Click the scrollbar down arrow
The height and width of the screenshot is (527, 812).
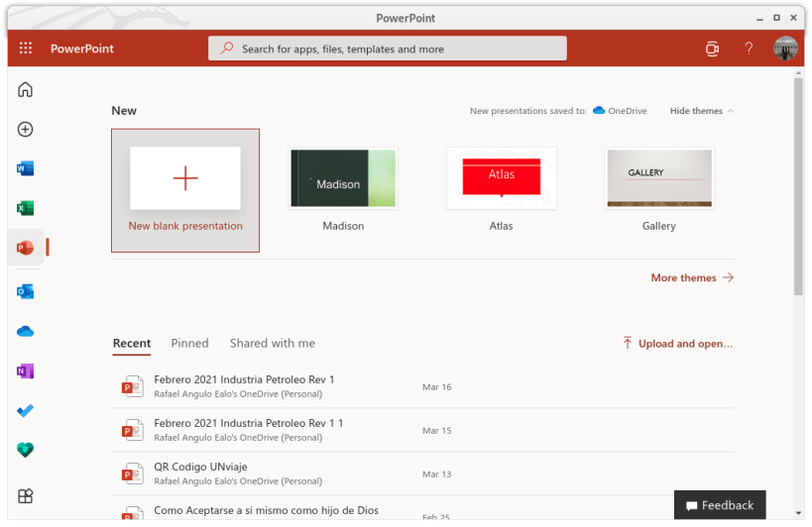point(798,512)
